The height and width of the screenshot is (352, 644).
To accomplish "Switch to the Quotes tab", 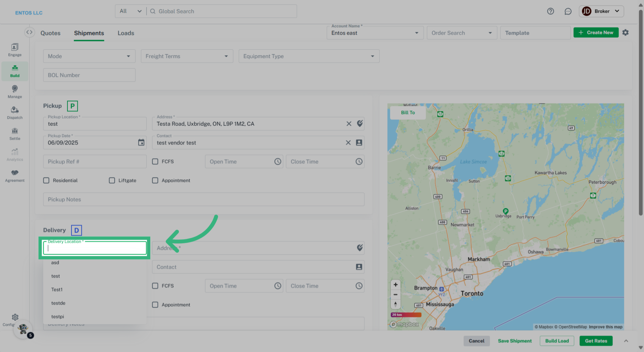I will coord(50,33).
